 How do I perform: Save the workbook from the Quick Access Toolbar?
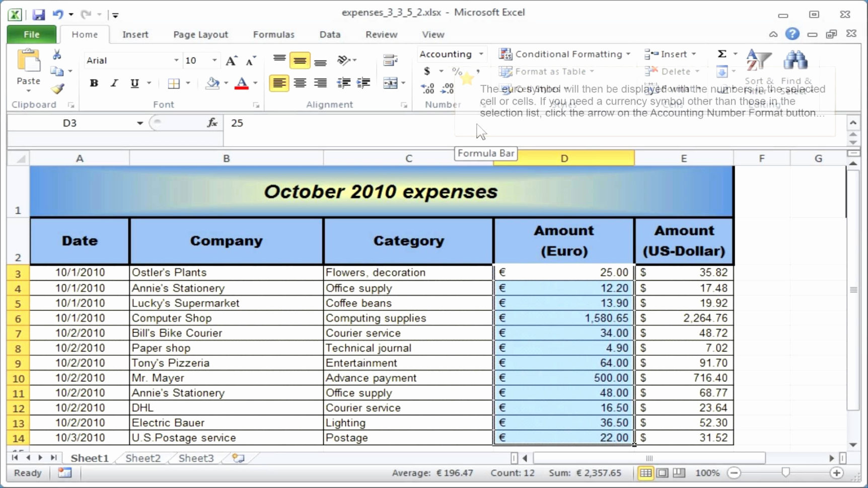click(38, 14)
